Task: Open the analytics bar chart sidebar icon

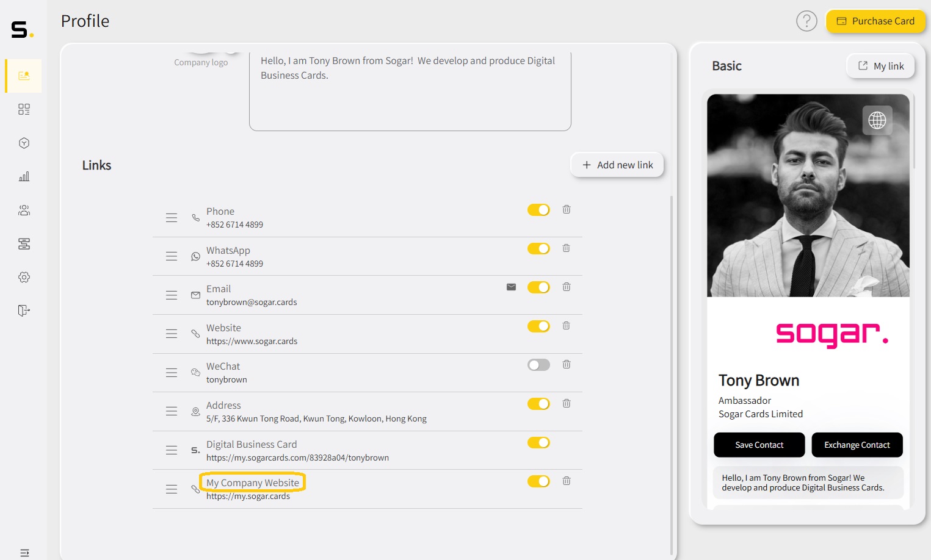Action: (x=24, y=176)
